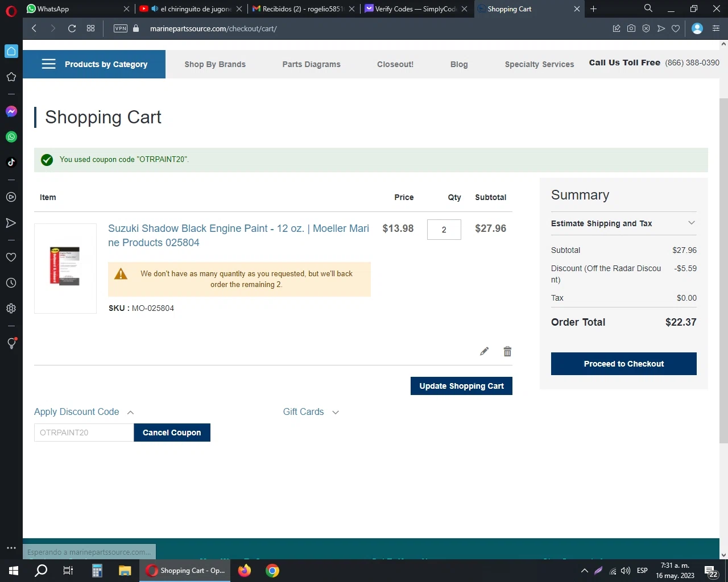Toggle the VPN badge in address bar

coord(121,28)
